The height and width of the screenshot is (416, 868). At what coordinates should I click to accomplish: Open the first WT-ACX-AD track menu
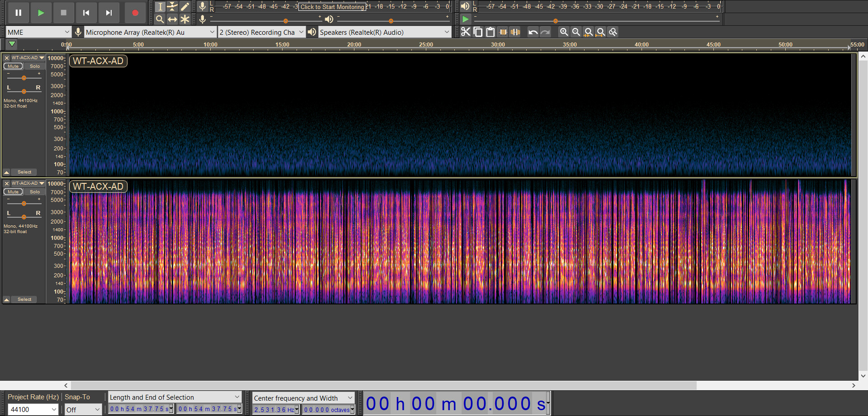click(x=28, y=58)
